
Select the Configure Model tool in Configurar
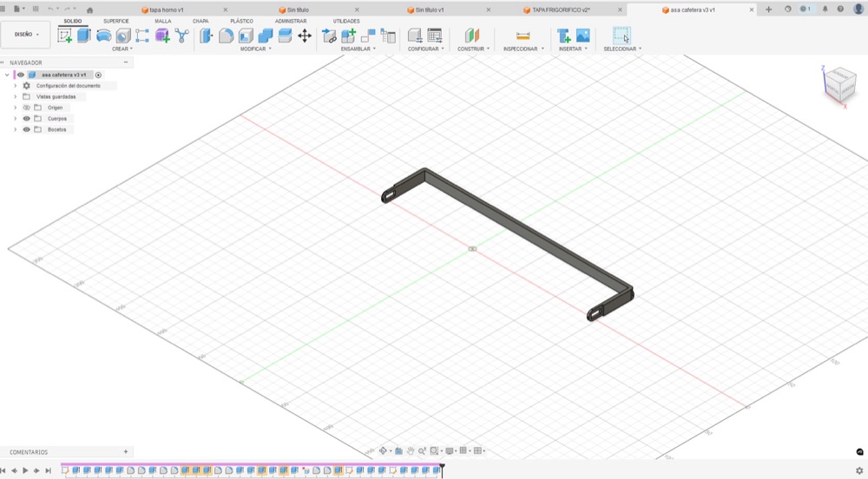pos(415,36)
